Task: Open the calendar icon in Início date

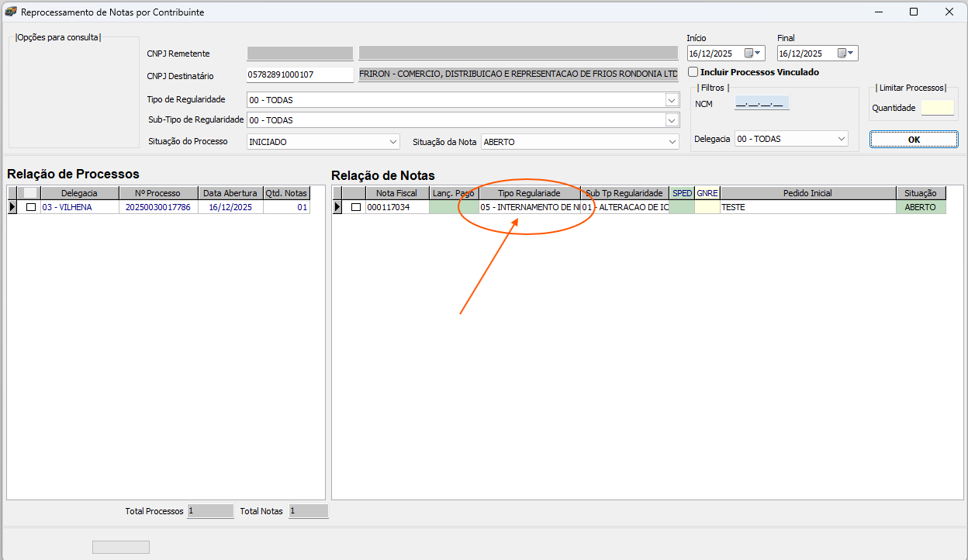Action: click(749, 54)
